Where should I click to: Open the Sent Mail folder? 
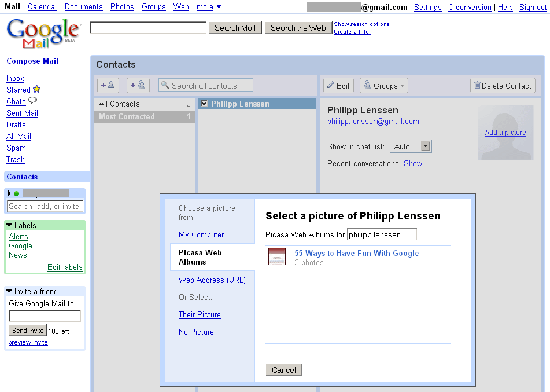point(22,113)
